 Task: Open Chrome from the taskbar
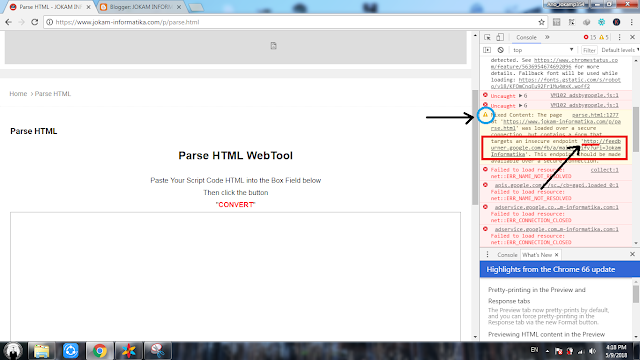99,351
